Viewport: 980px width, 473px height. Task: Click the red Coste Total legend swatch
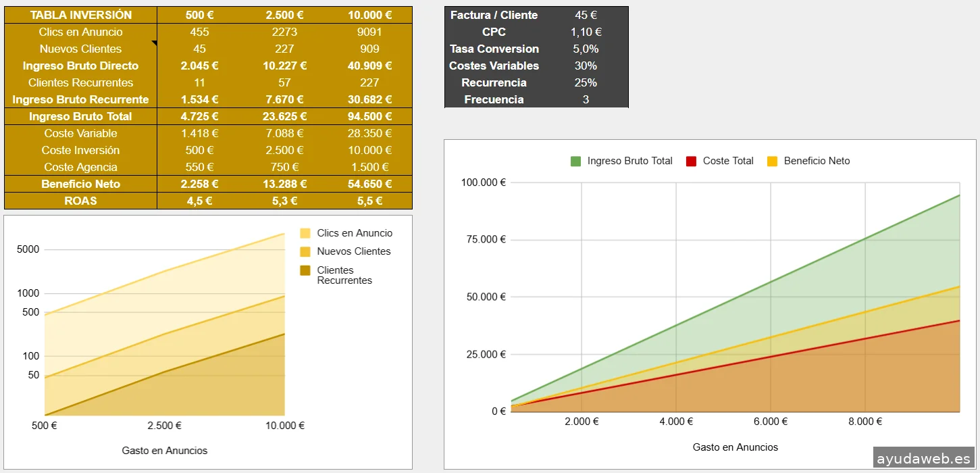point(691,161)
